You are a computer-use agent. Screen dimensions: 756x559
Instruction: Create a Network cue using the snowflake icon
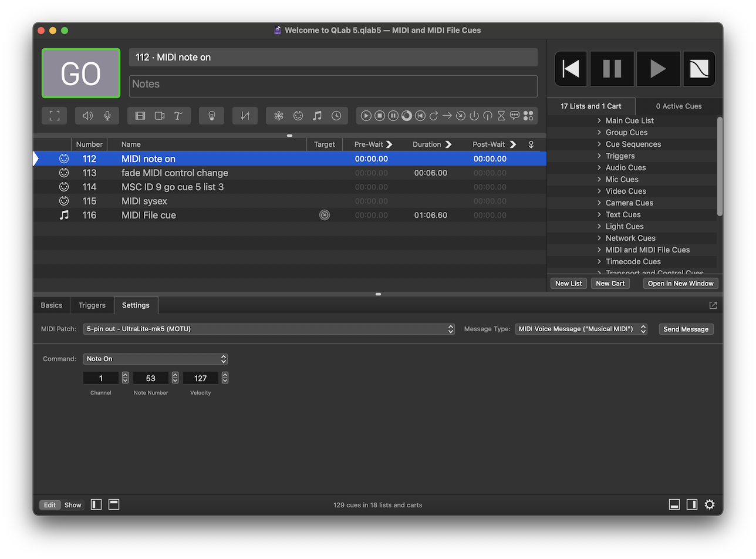279,116
